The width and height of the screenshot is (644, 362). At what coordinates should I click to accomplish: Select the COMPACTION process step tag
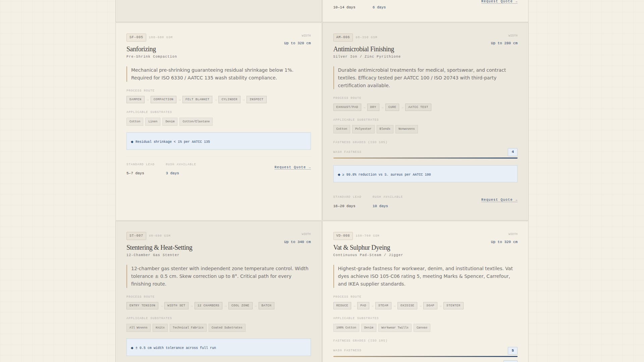tap(163, 100)
